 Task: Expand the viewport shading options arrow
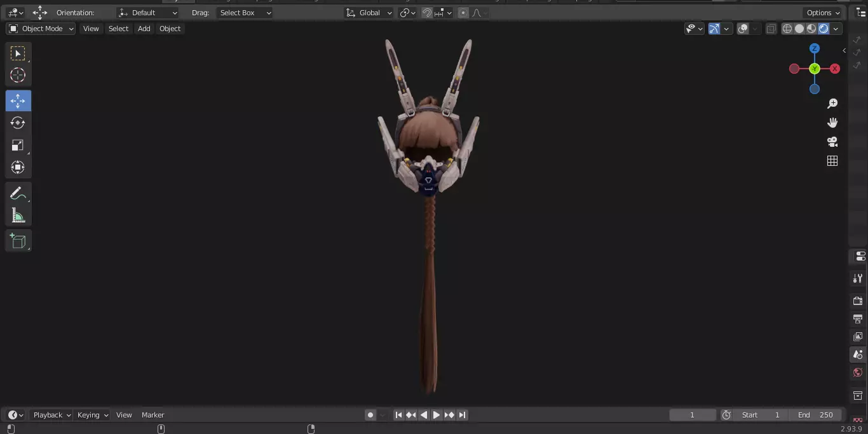(x=836, y=29)
